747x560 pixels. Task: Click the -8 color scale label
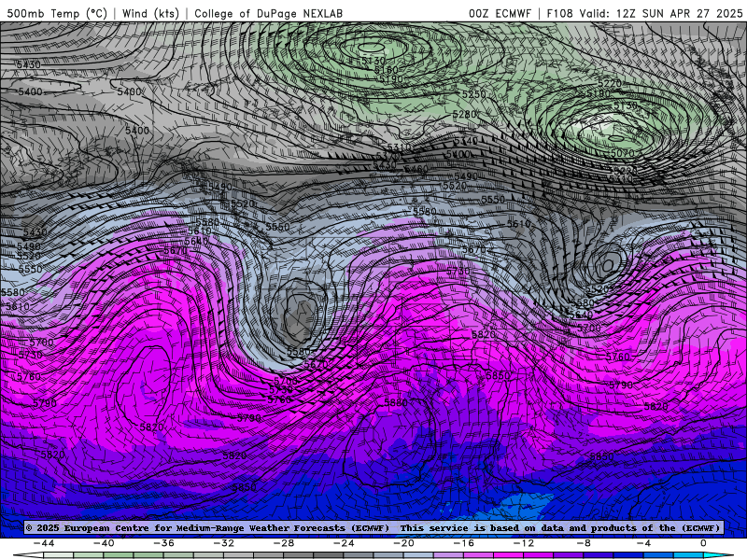click(x=585, y=543)
